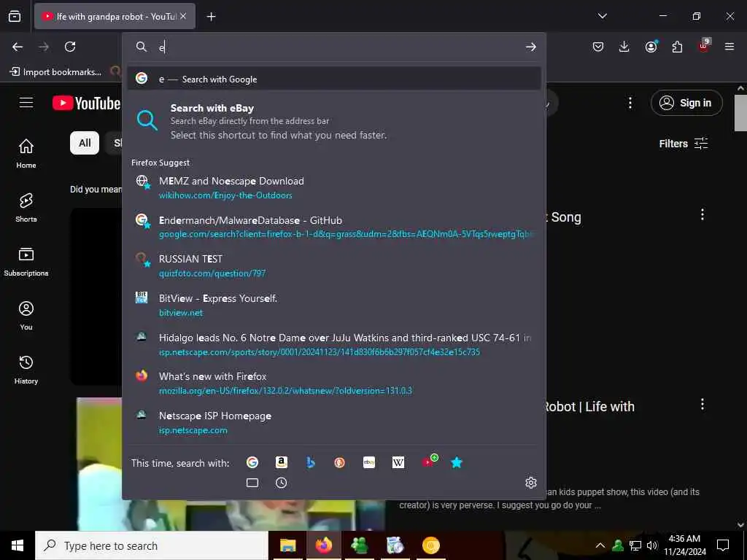Screen dimensions: 747x560
Task: Show hidden icons in system tray
Action: click(600, 545)
